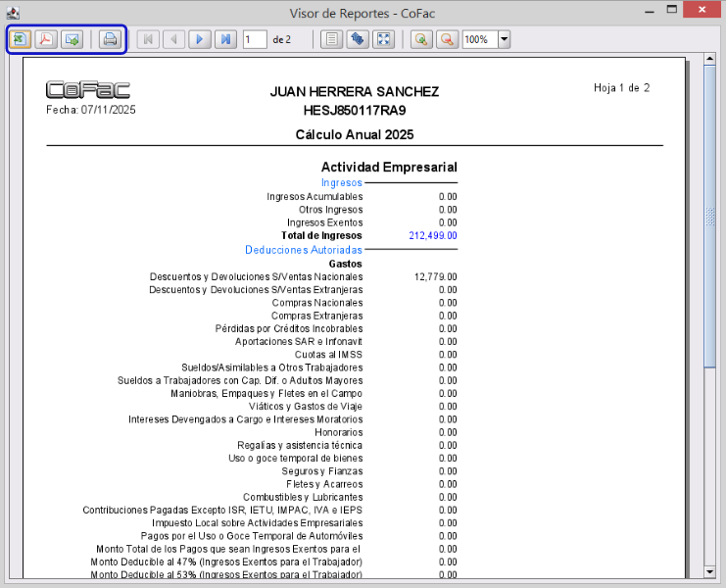This screenshot has height=588, width=726.
Task: Send the report by email
Action: point(72,39)
